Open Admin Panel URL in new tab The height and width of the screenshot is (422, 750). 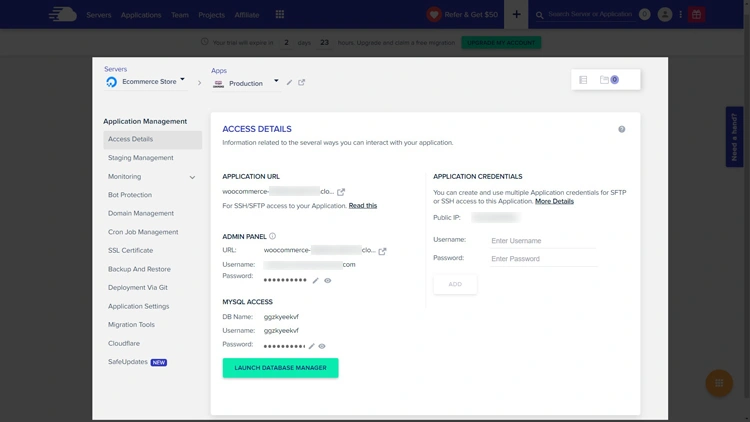[382, 251]
